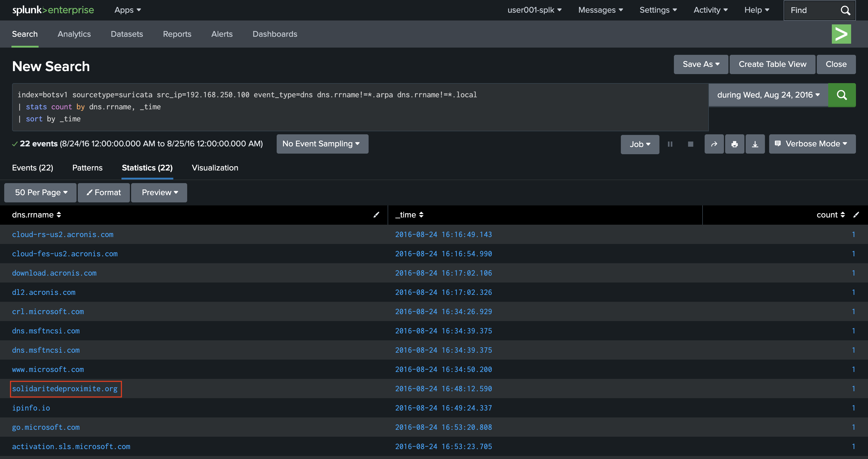Go to Analytics tab
This screenshot has height=459, width=868.
pyautogui.click(x=74, y=34)
